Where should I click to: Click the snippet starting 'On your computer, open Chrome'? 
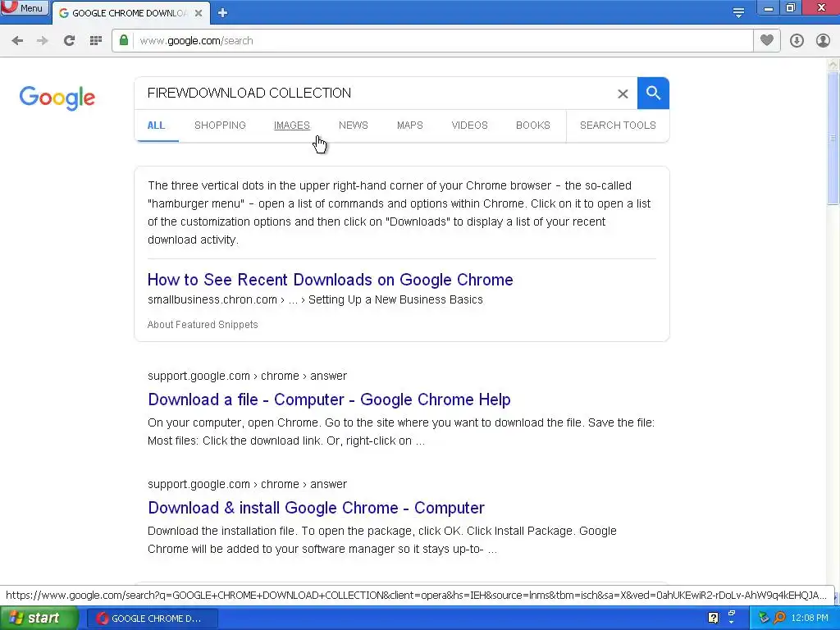400,431
